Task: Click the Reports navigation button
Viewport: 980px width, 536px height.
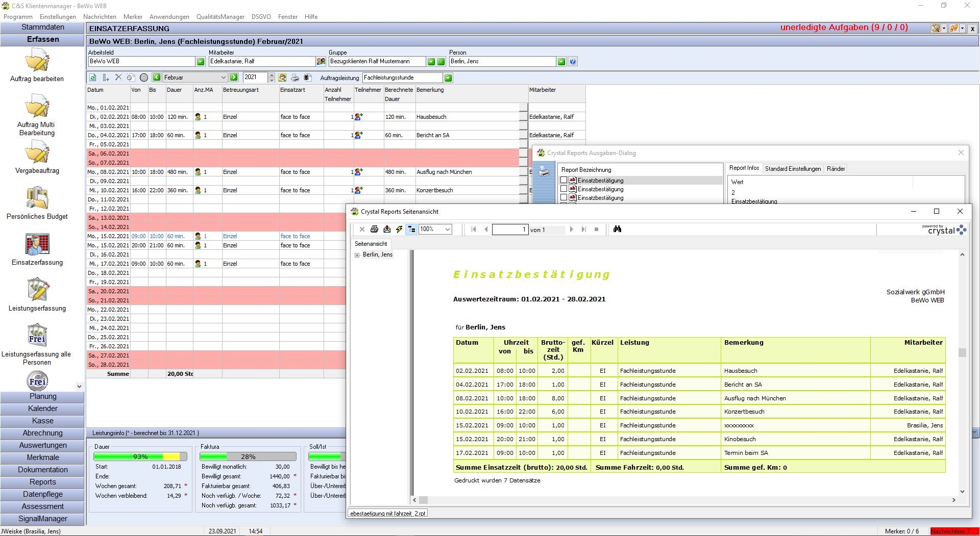Action: pos(43,482)
